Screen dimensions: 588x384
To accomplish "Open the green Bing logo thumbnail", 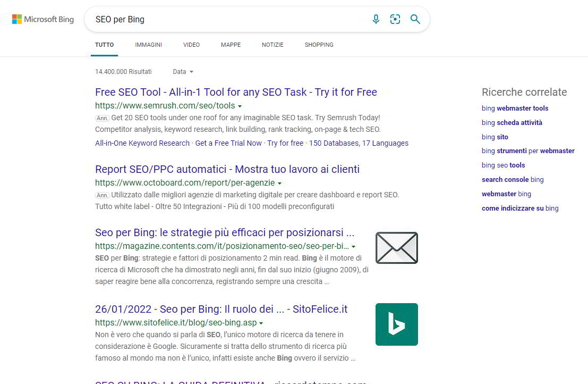I will pos(396,324).
